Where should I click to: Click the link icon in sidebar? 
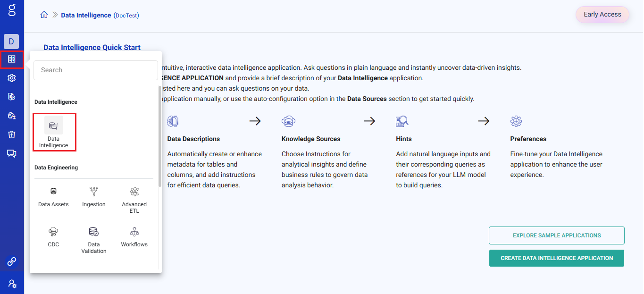pos(12,261)
